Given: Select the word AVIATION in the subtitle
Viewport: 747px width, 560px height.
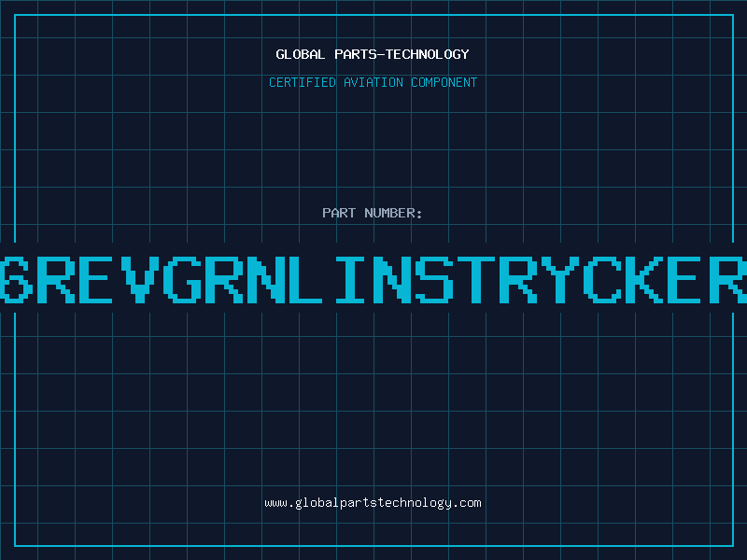Looking at the screenshot, I should point(373,82).
